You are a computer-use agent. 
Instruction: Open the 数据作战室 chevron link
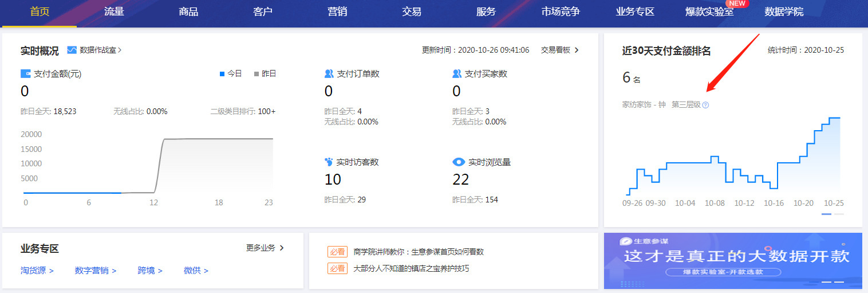(x=120, y=50)
